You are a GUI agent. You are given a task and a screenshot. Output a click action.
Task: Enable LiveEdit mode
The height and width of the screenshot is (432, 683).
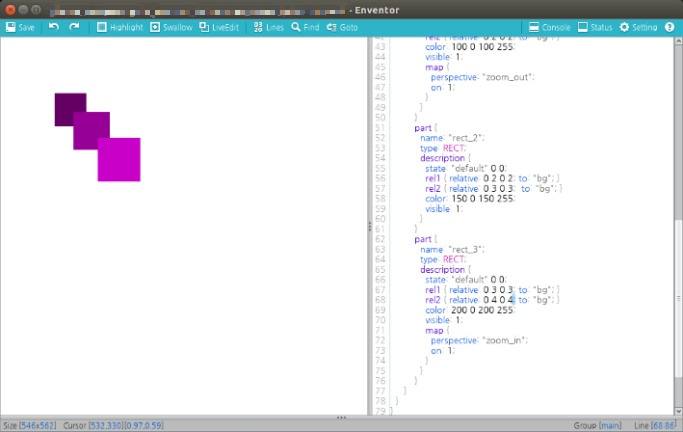[219, 27]
